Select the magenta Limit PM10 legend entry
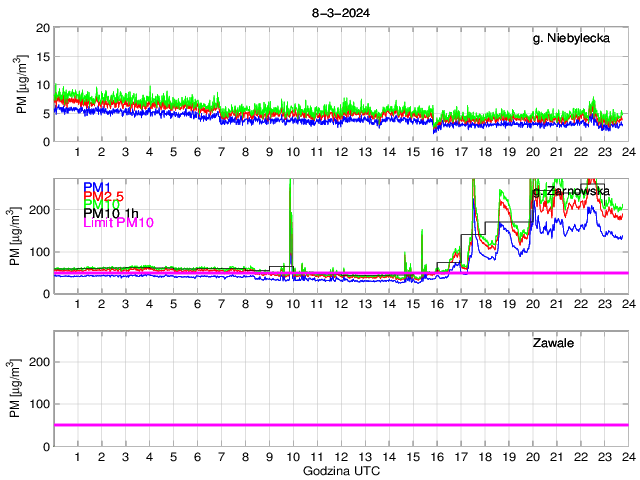Viewport: 640px width, 480px height. (116, 223)
